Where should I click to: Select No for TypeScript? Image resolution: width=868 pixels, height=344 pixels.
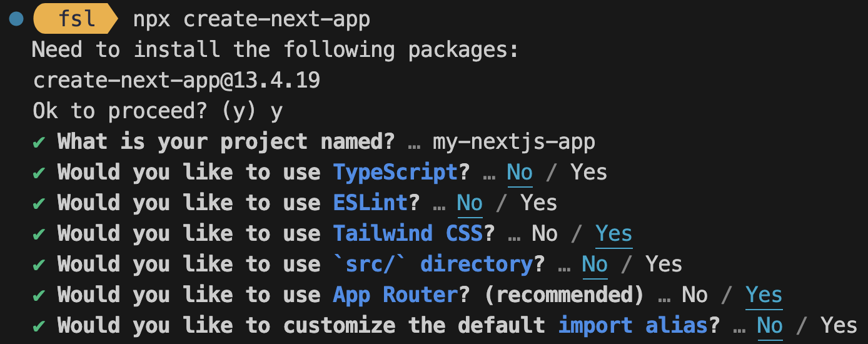tap(520, 172)
